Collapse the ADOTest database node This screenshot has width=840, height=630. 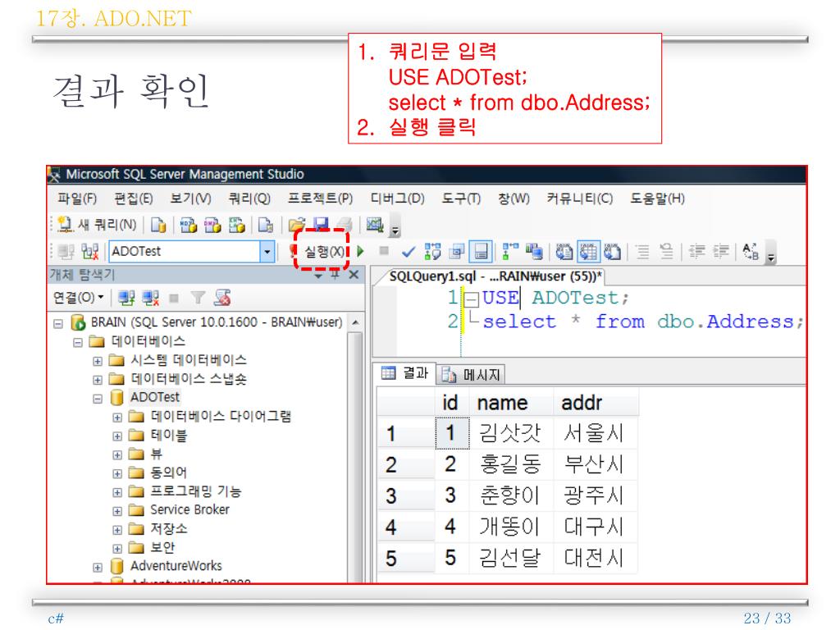[x=98, y=399]
